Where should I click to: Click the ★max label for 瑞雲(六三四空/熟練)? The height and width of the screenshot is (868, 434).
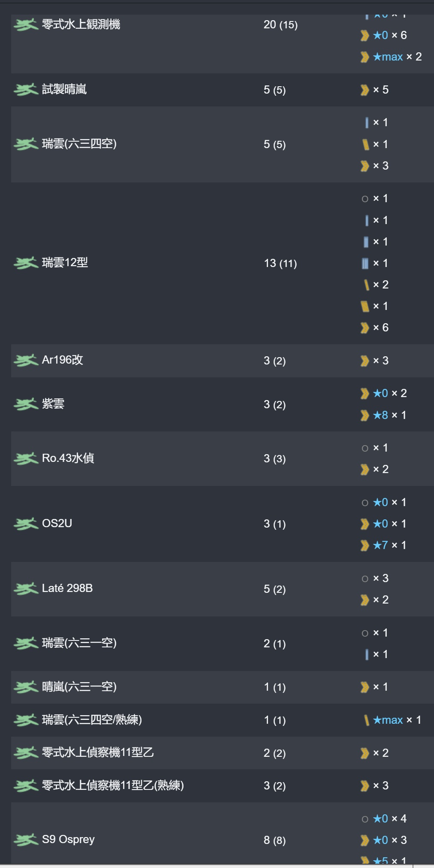click(388, 720)
